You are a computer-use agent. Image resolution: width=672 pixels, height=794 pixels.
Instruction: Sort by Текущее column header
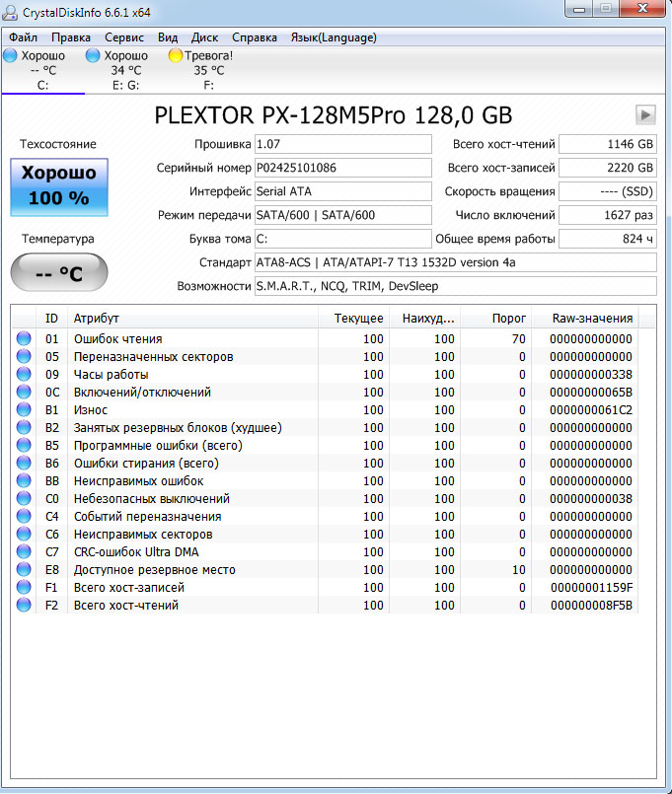click(x=353, y=319)
